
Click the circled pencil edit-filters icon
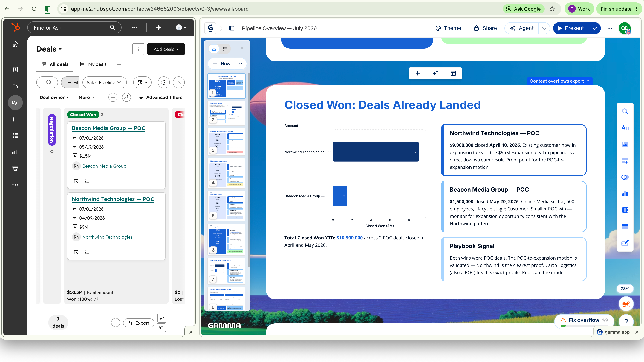(126, 97)
